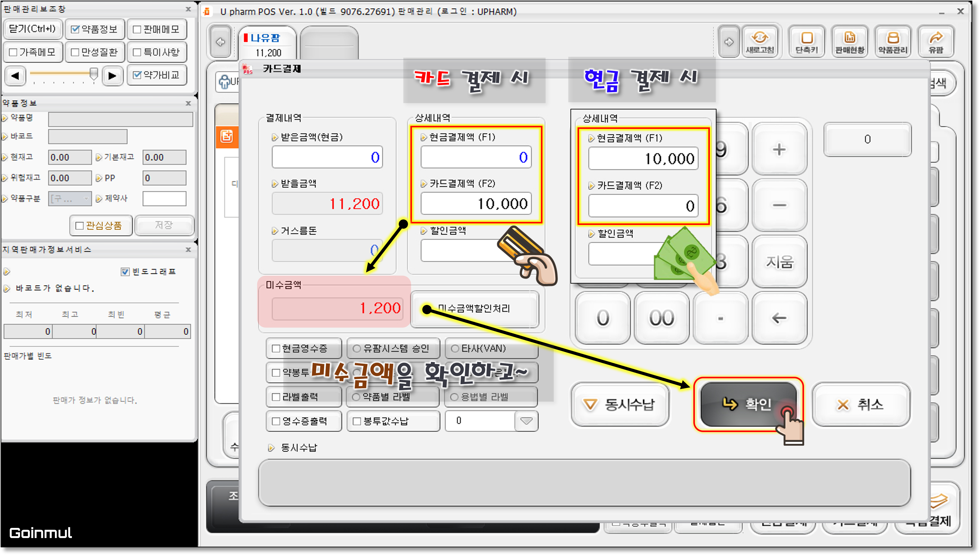Open the 약품관리 drug management icon
Image resolution: width=980 pixels, height=555 pixels.
point(893,42)
